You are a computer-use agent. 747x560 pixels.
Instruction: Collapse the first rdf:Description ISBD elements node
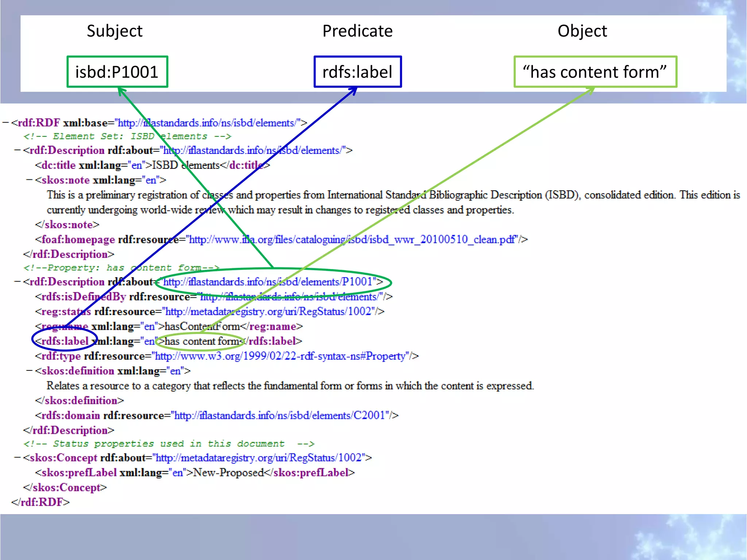point(17,150)
